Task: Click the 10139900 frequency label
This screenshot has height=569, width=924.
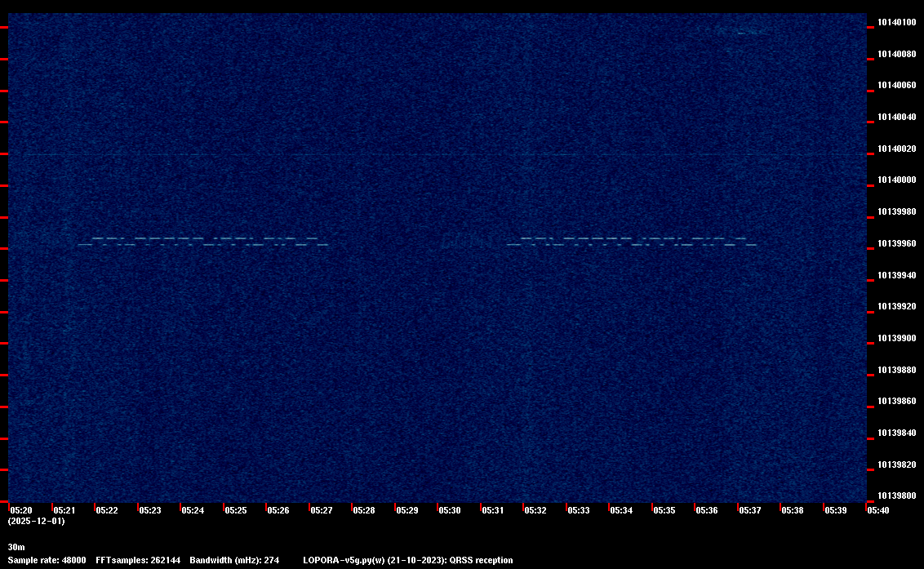Action: pos(897,339)
